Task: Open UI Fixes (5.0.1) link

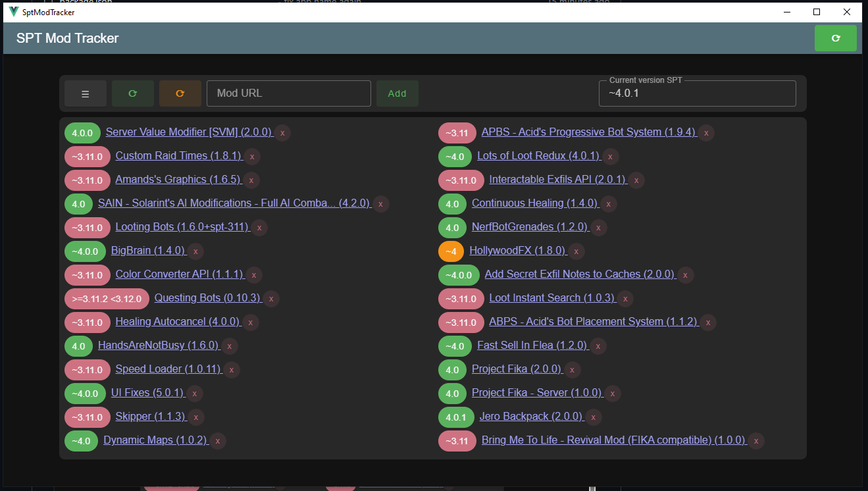Action: (x=147, y=392)
